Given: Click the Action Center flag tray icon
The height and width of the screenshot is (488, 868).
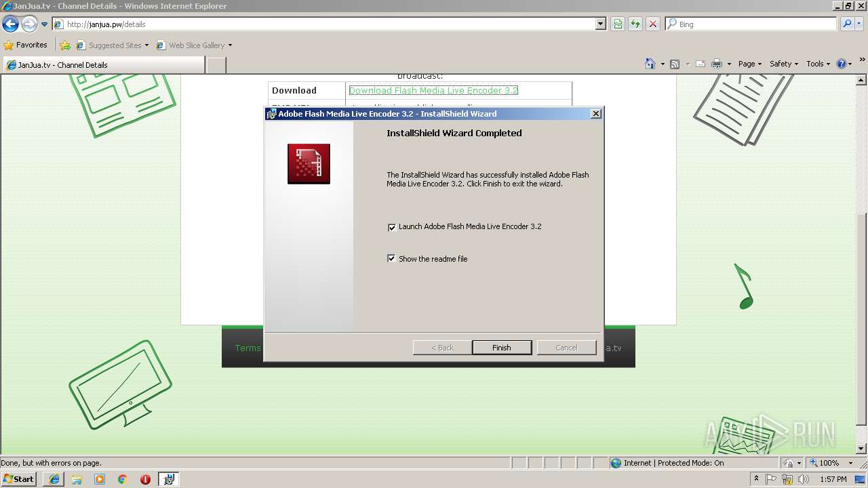Looking at the screenshot, I should pos(771,479).
